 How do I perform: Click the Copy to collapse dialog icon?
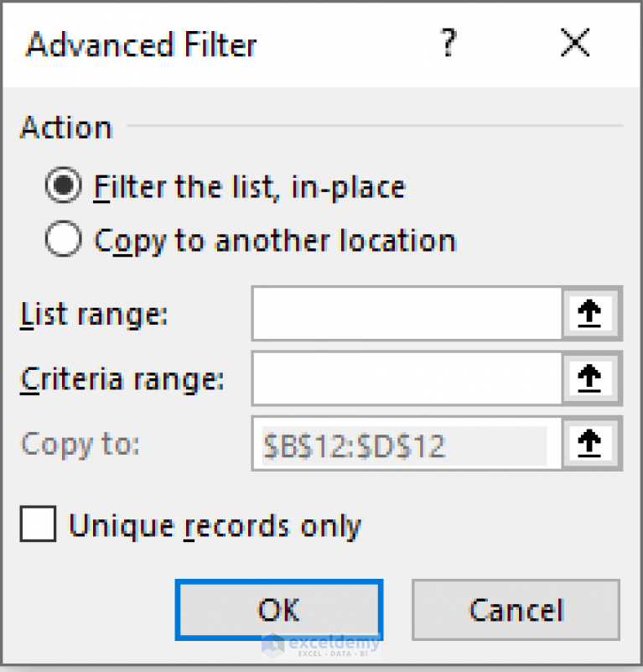pyautogui.click(x=590, y=444)
